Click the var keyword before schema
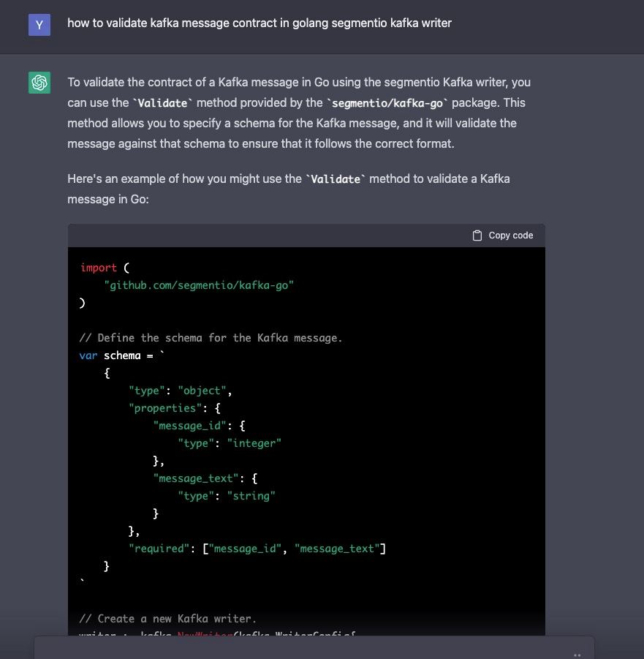Viewport: 644px width, 659px height. (x=88, y=355)
